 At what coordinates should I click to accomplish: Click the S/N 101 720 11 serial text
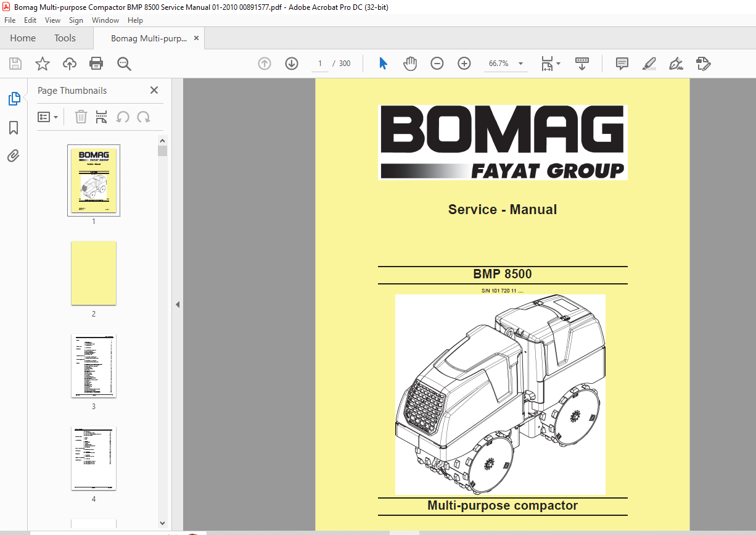click(503, 289)
